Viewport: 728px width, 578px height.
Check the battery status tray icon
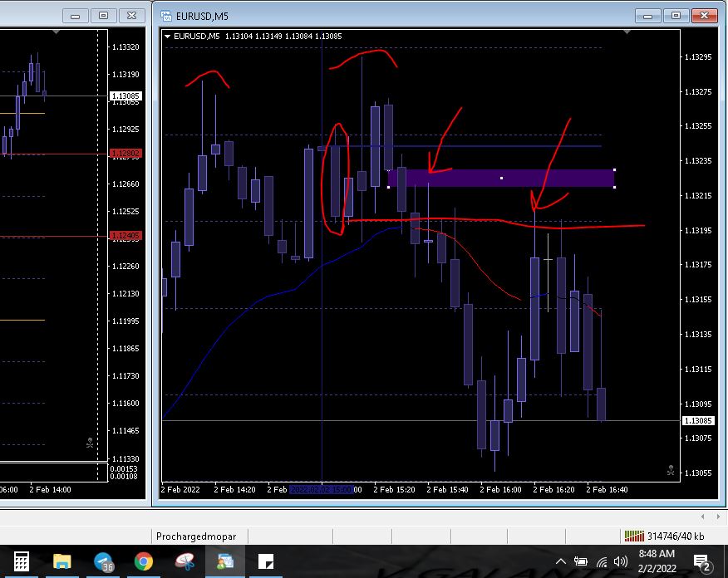(580, 561)
